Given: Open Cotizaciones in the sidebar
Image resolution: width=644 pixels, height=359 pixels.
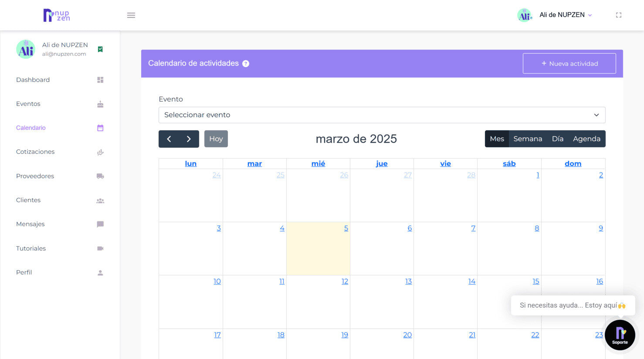Looking at the screenshot, I should click(x=35, y=152).
